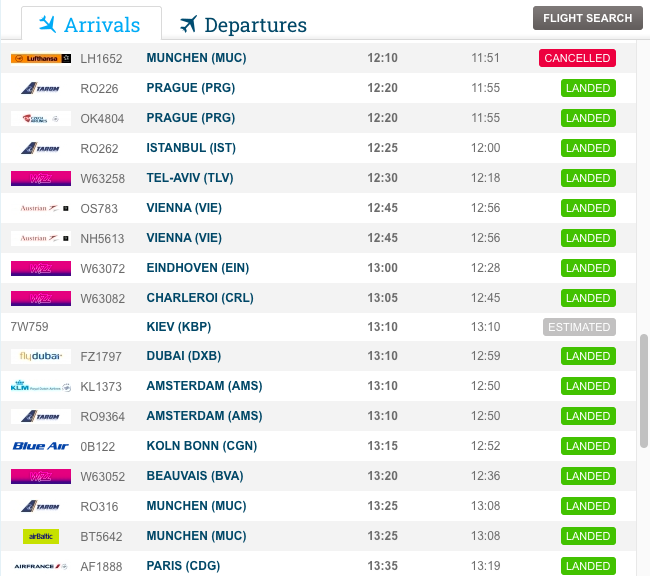The image size is (650, 576).
Task: Click the BEAUVAIS (BVA) destination
Action: 195,476
